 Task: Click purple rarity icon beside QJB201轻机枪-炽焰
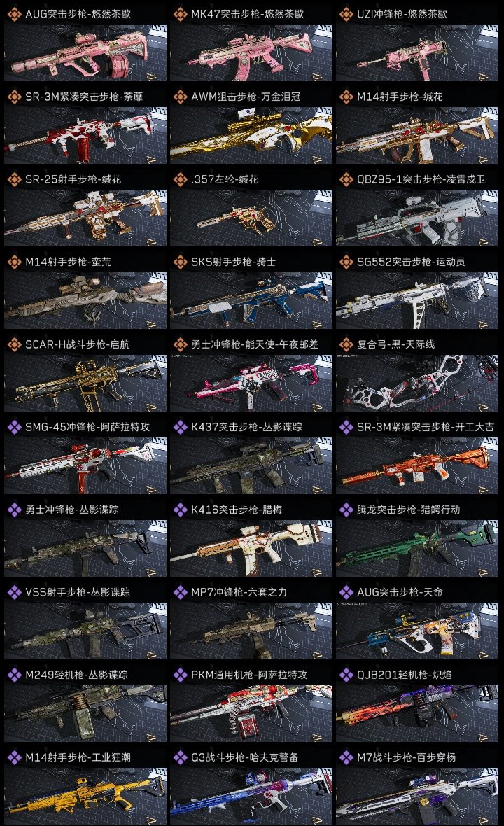(346, 675)
